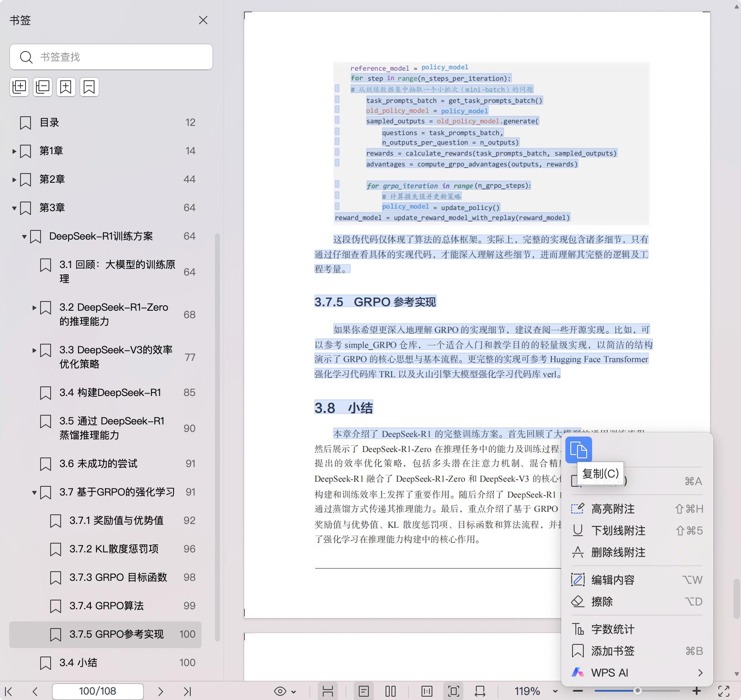
Task: Enter full screen with the bottom-right icon
Action: 724,691
